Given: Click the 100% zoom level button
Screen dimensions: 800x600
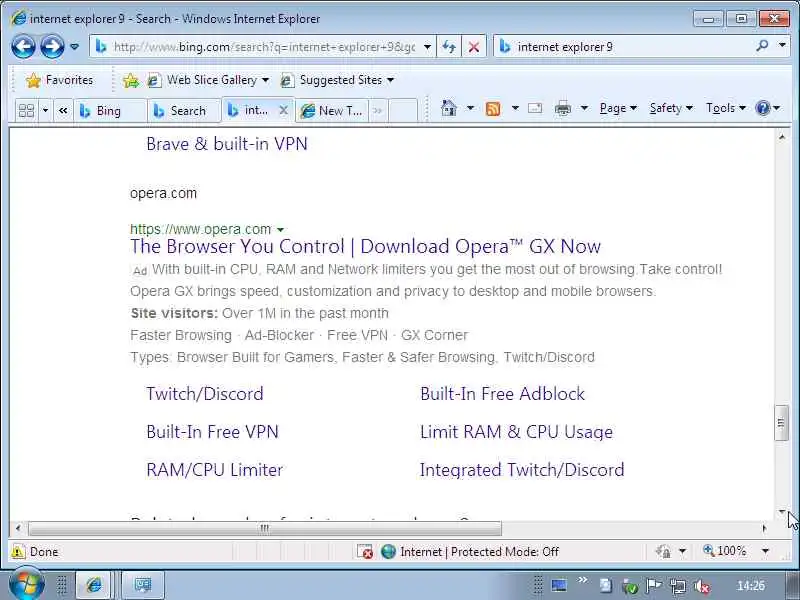Looking at the screenshot, I should click(724, 551).
